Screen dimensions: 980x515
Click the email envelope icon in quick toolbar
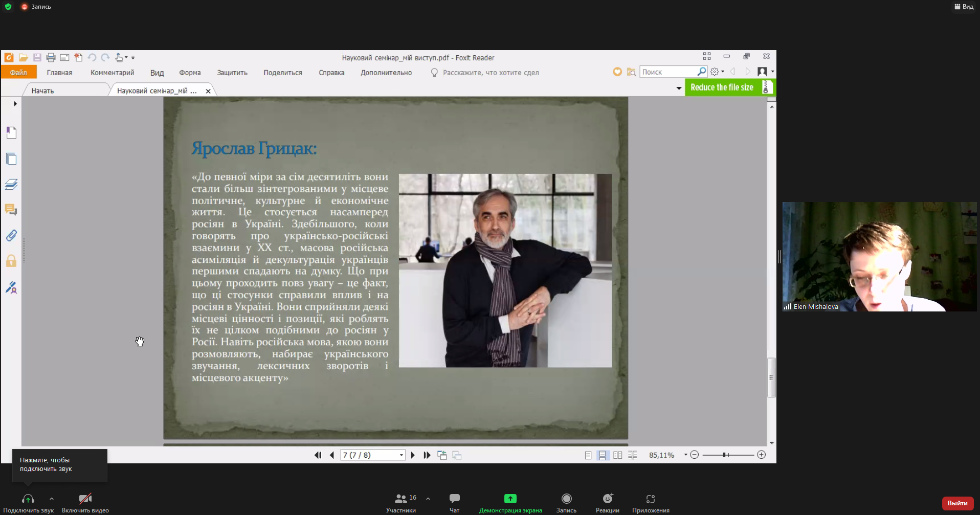coord(64,58)
